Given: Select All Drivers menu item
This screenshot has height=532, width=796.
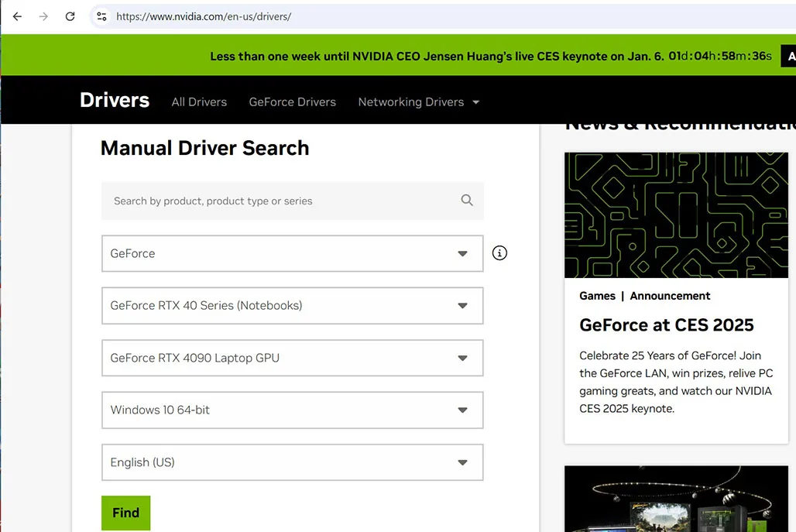Looking at the screenshot, I should click(x=199, y=102).
